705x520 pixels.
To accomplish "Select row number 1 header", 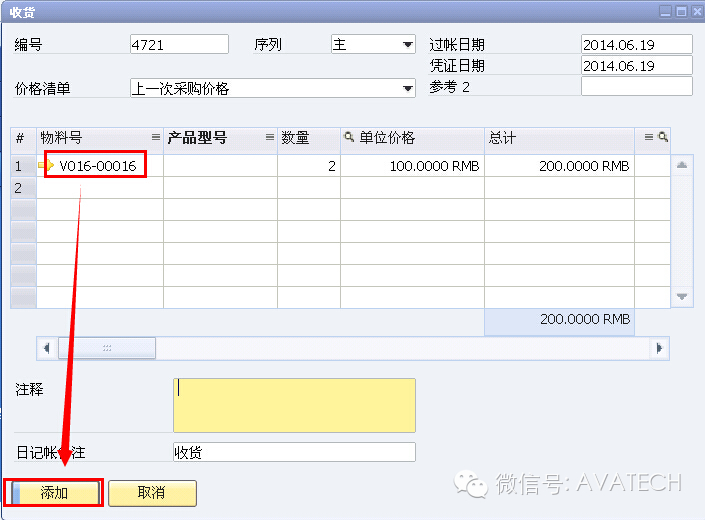I will [23, 166].
